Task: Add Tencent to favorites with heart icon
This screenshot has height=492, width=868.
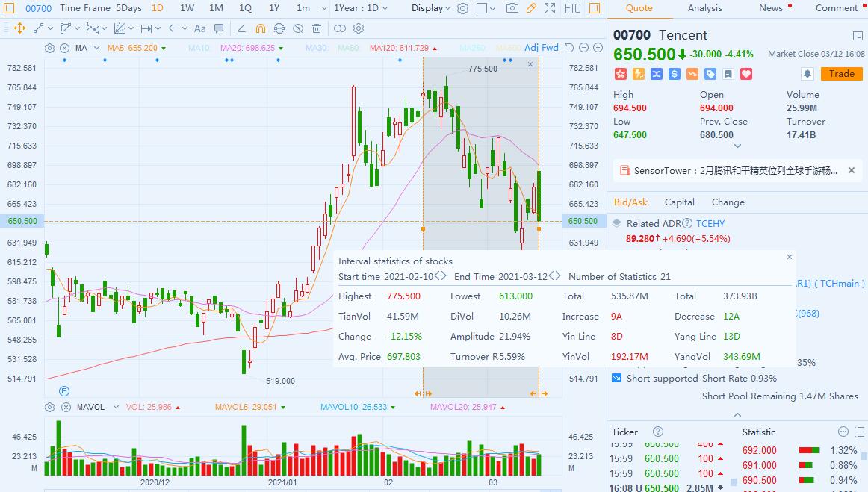Action: tap(745, 74)
